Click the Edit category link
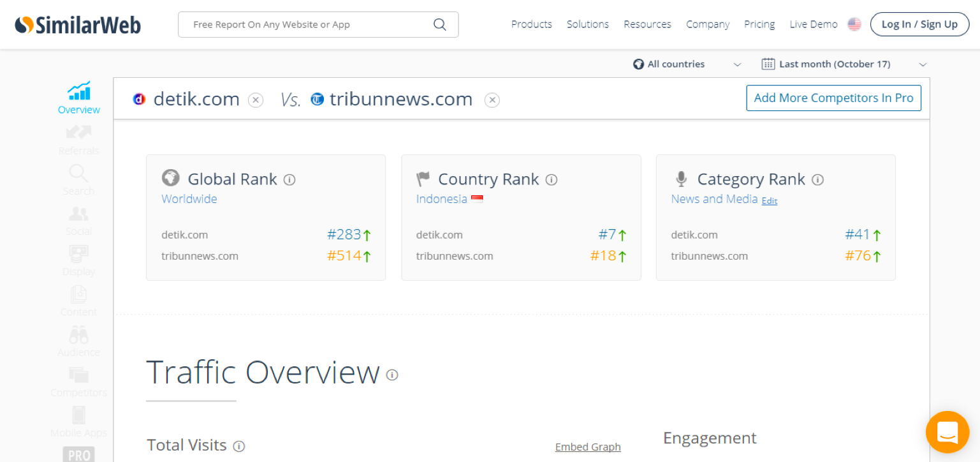 (770, 201)
